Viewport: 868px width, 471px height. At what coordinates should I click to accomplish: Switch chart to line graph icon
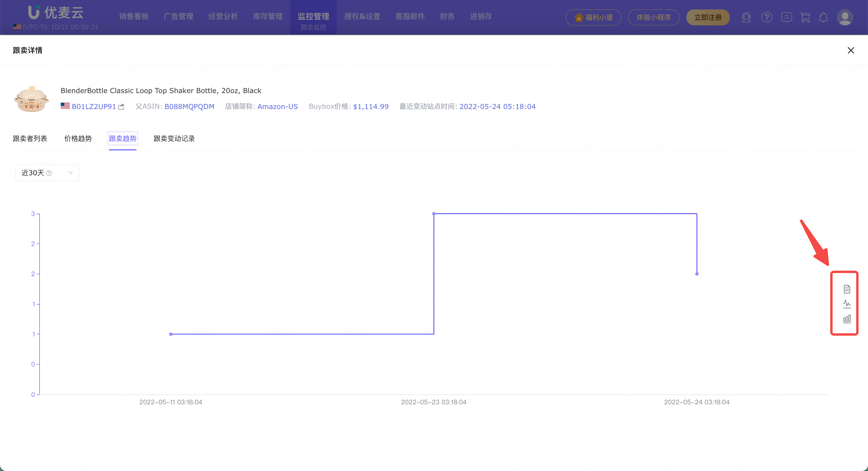[x=846, y=304]
